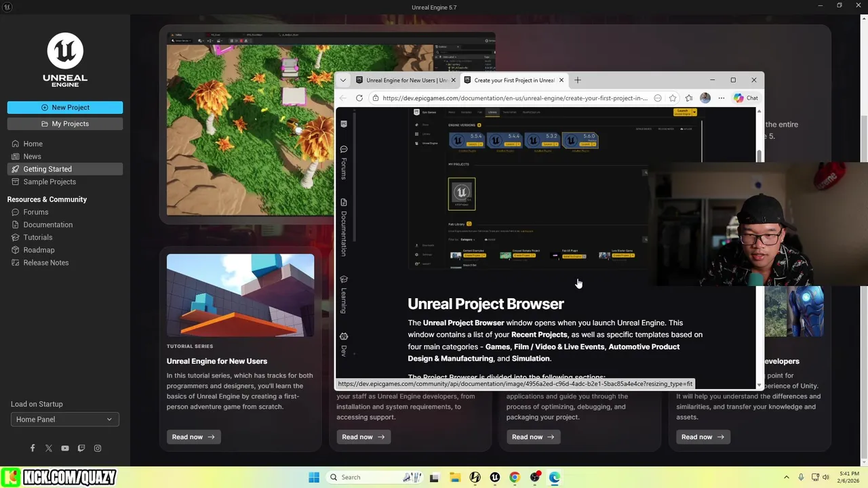This screenshot has height=488, width=868.
Task: Click Read now on the Unity developers card
Action: [703, 437]
